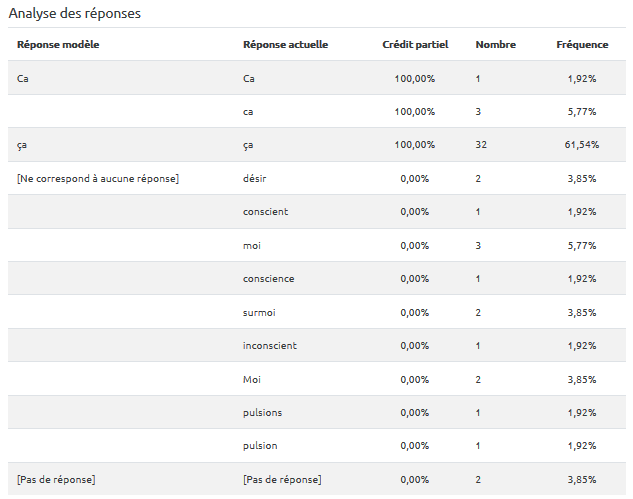The image size is (633, 499).
Task: Select the 5,77% frequency in the lowercase "ca" row
Action: pos(582,112)
